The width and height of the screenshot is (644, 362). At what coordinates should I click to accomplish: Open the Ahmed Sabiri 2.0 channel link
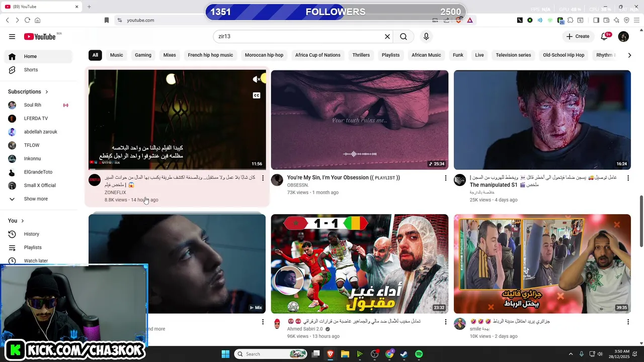coord(305,329)
